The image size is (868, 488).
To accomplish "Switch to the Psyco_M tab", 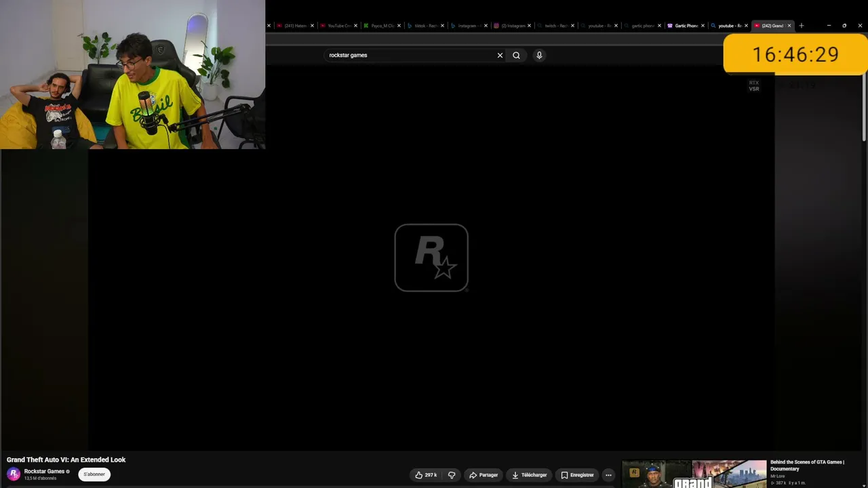I will (382, 26).
